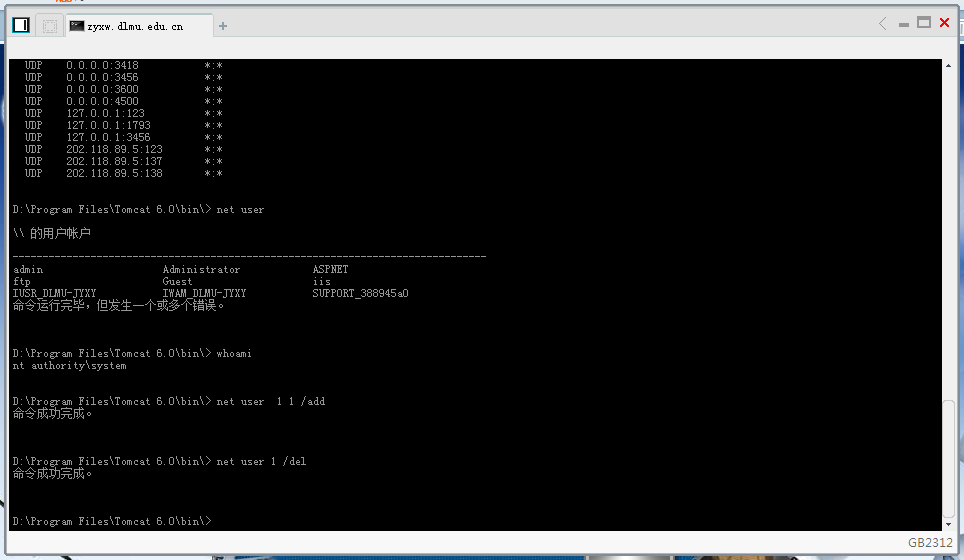Click the dashed-square icon beside the tab
Viewport: 964px width, 560px height.
tap(50, 26)
